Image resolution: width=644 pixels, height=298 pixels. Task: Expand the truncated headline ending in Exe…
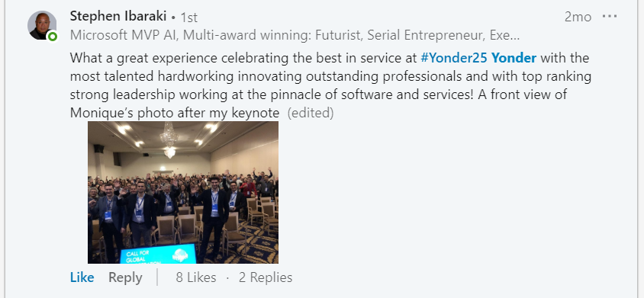click(x=505, y=36)
